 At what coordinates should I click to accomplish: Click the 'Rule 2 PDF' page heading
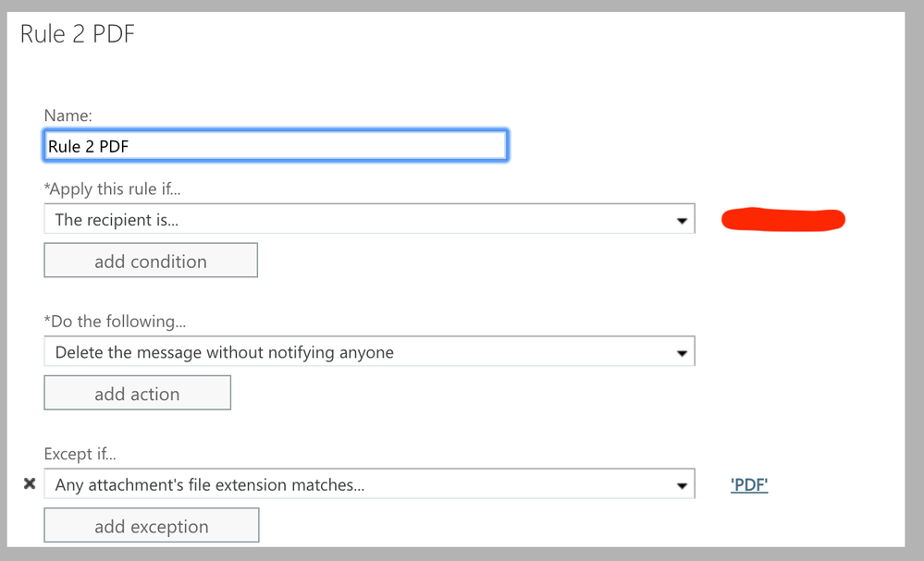(x=79, y=34)
